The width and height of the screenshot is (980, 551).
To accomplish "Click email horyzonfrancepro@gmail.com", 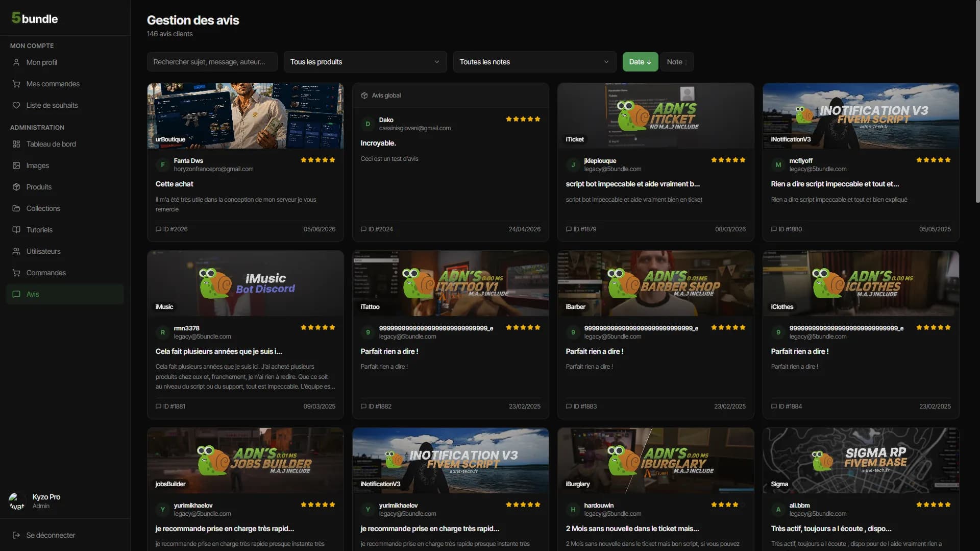I will click(213, 169).
